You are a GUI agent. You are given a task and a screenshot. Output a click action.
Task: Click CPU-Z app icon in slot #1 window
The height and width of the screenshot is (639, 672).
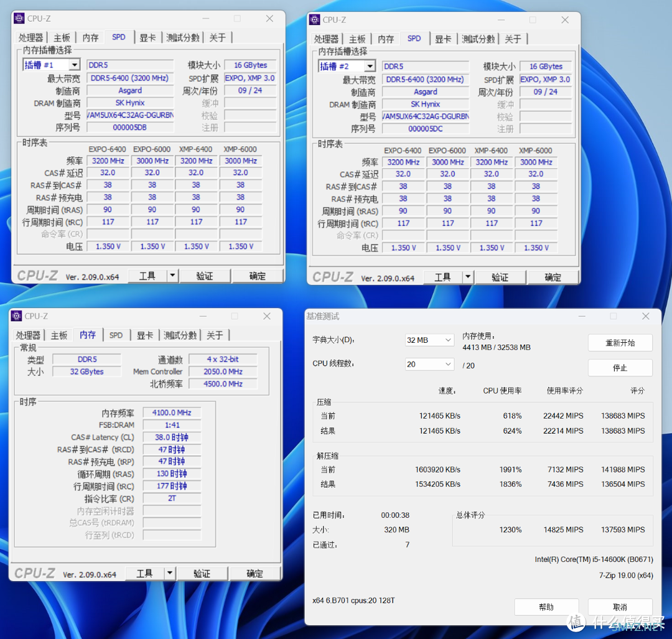19,19
